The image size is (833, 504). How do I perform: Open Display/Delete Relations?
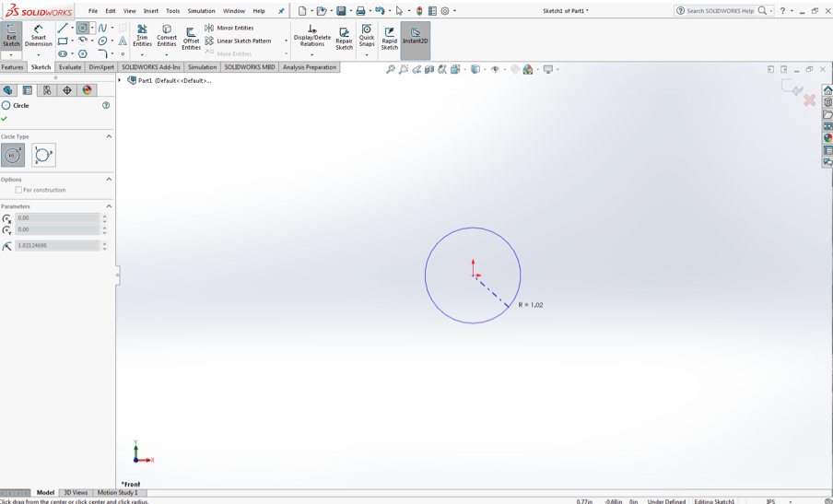pyautogui.click(x=311, y=36)
